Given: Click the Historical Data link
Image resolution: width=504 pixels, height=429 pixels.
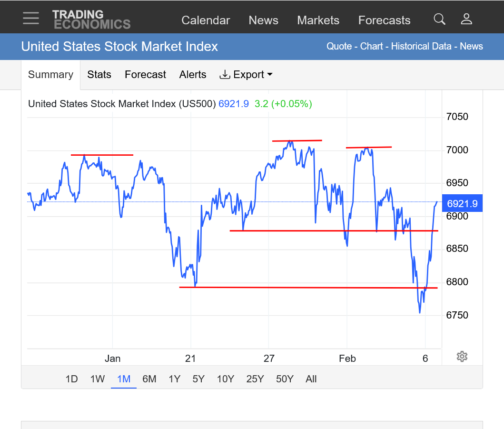Looking at the screenshot, I should coord(421,47).
